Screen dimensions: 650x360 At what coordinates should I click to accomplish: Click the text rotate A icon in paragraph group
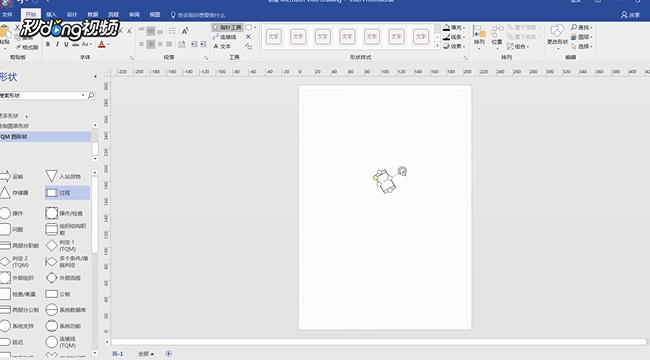click(185, 31)
